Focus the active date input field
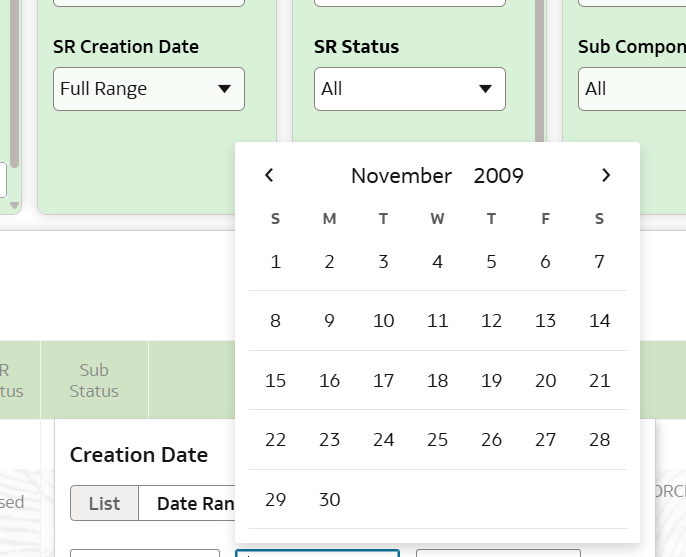The height and width of the screenshot is (557, 686). (318, 553)
